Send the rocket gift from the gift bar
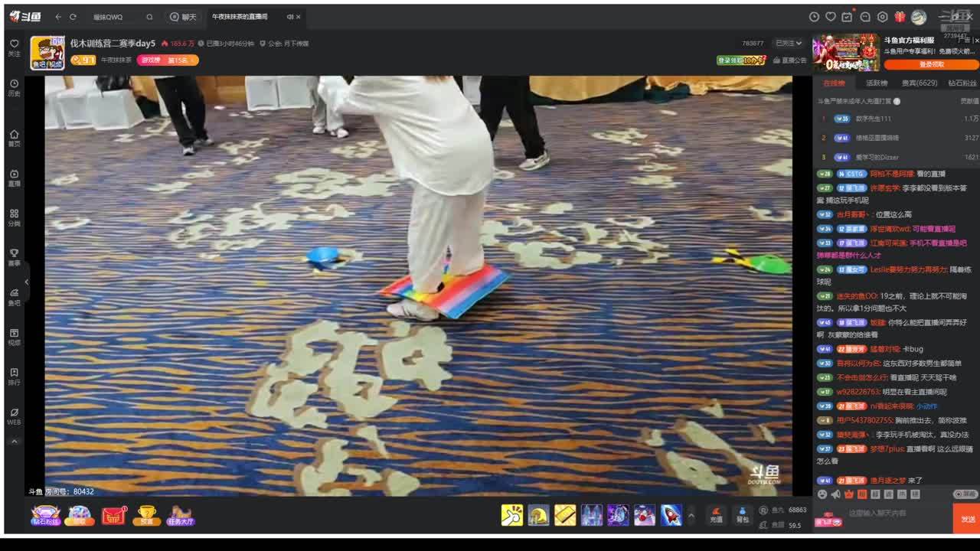 [671, 515]
